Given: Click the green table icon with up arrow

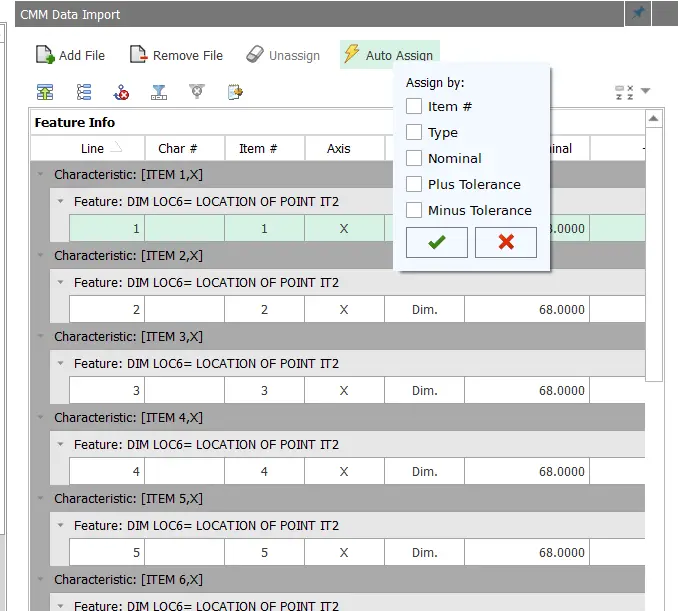Looking at the screenshot, I should click(x=45, y=92).
